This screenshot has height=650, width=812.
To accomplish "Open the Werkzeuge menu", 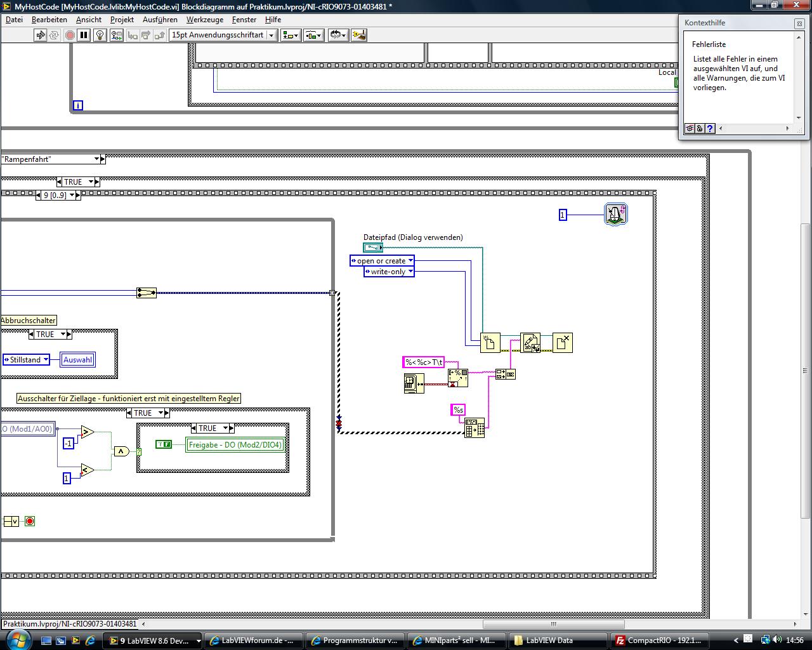I will point(204,20).
